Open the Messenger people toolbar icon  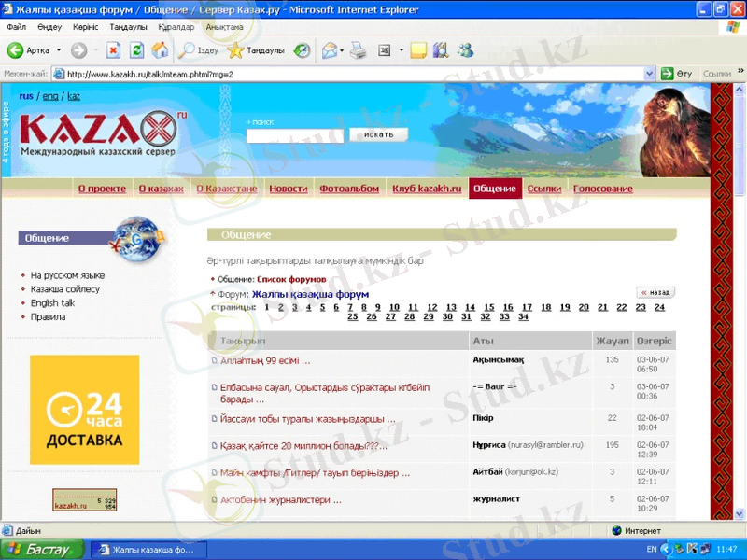point(465,50)
